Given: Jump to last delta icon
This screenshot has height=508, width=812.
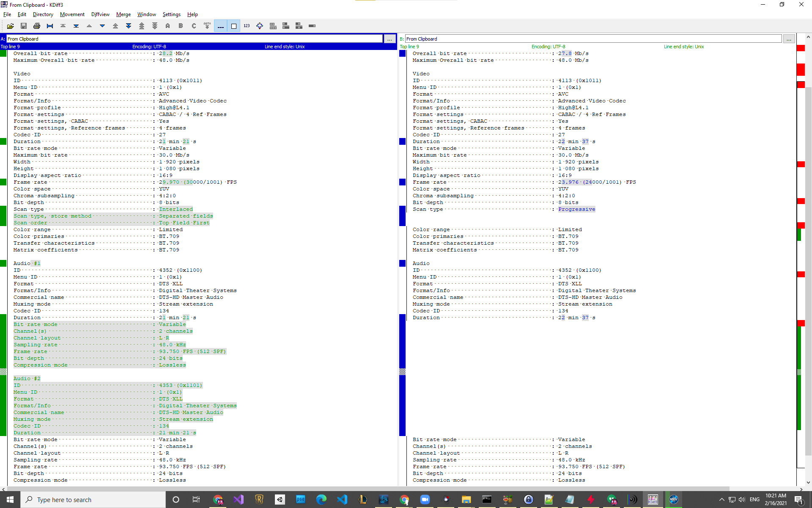Looking at the screenshot, I should (76, 26).
